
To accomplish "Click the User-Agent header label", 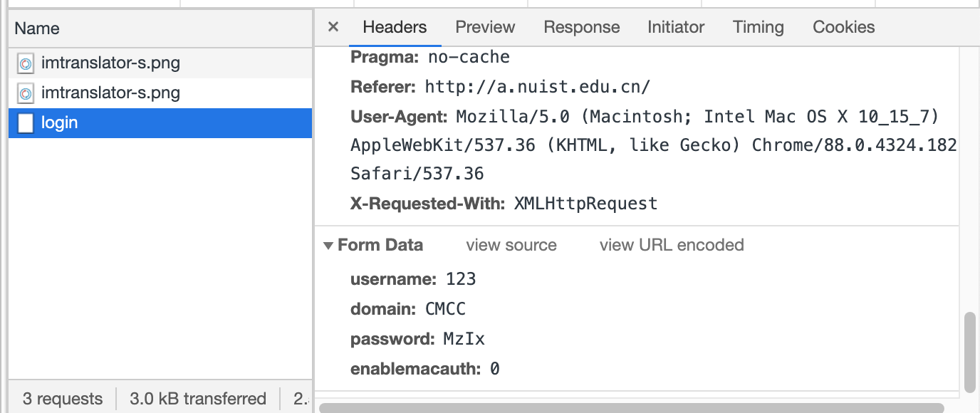I will (399, 116).
